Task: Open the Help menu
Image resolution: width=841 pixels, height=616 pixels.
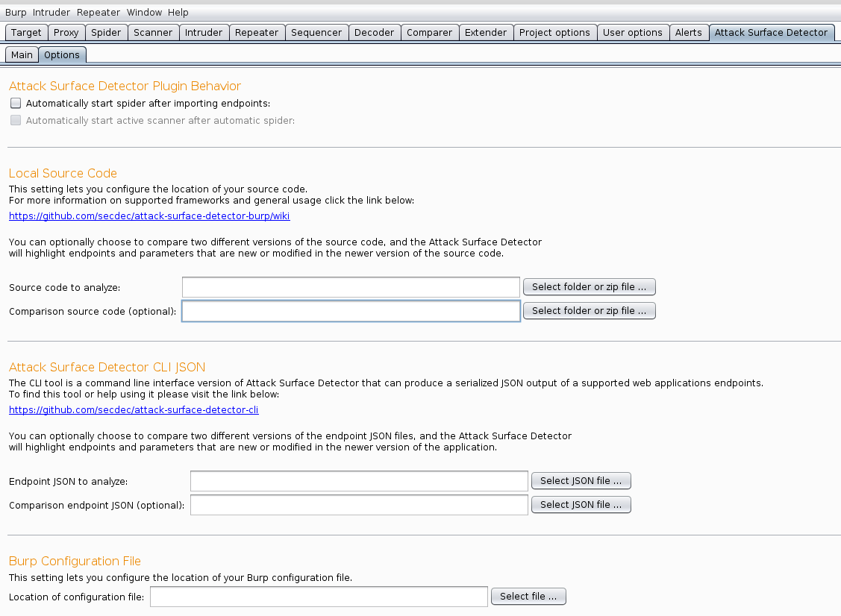Action: pyautogui.click(x=178, y=13)
